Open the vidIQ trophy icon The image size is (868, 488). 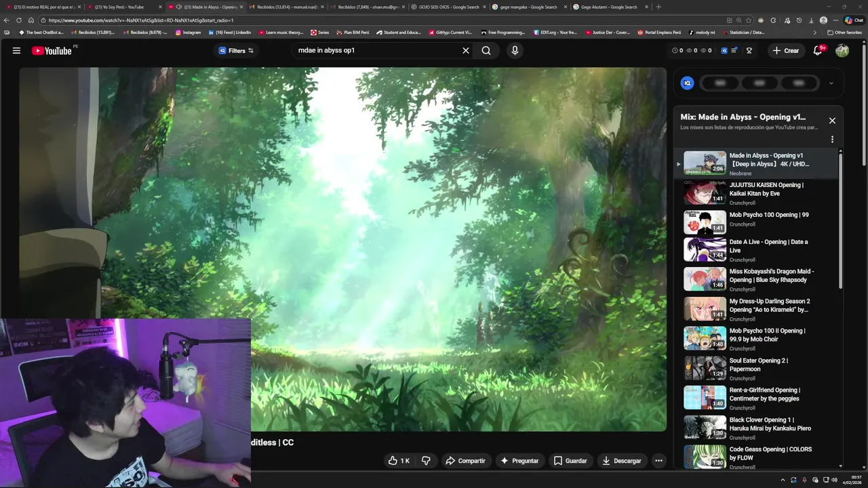tap(749, 50)
